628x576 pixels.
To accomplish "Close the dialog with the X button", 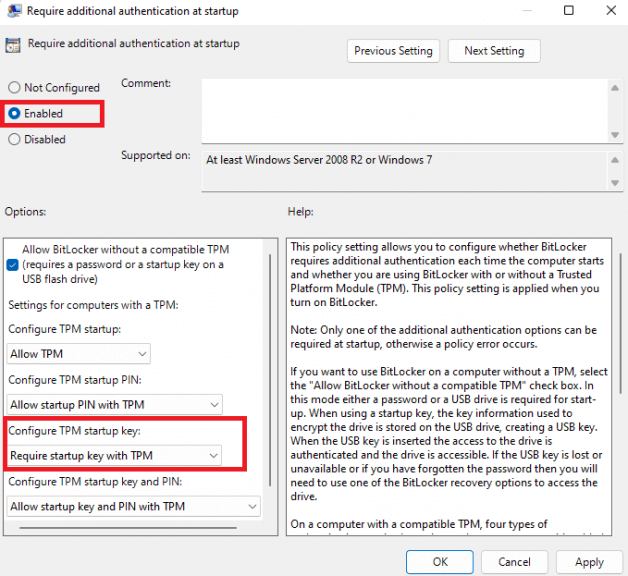I will [611, 10].
